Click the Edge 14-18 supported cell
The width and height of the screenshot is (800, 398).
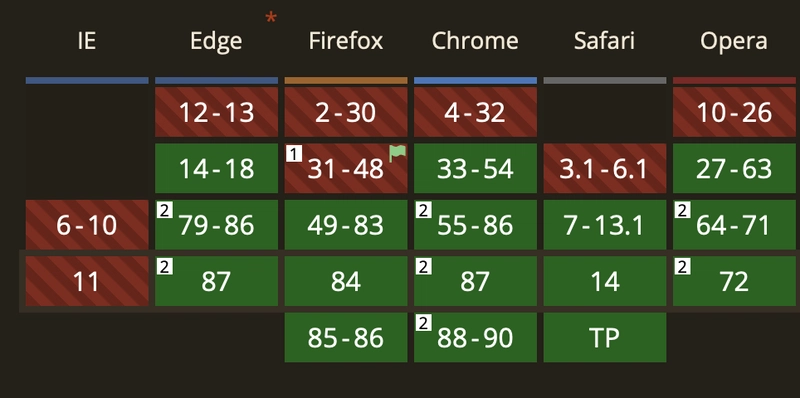click(216, 168)
